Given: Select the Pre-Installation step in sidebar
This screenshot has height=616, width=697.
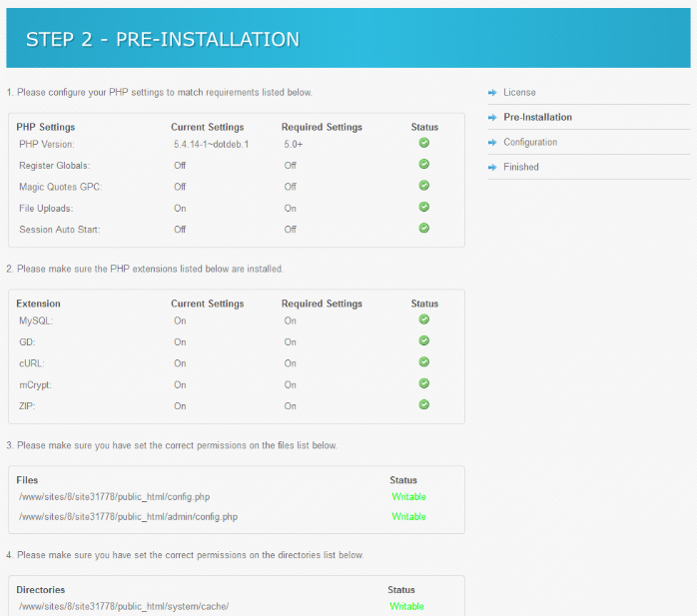Looking at the screenshot, I should click(x=537, y=118).
